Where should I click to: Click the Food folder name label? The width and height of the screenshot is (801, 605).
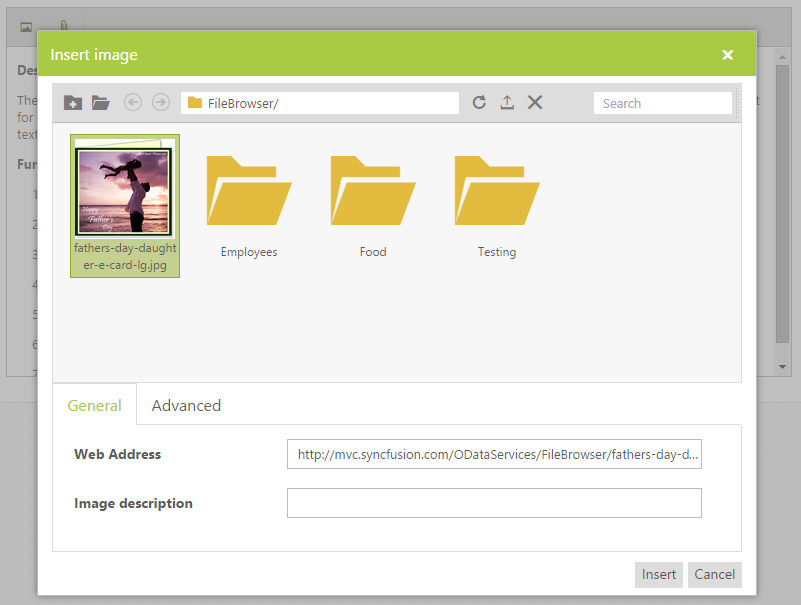pyautogui.click(x=373, y=252)
